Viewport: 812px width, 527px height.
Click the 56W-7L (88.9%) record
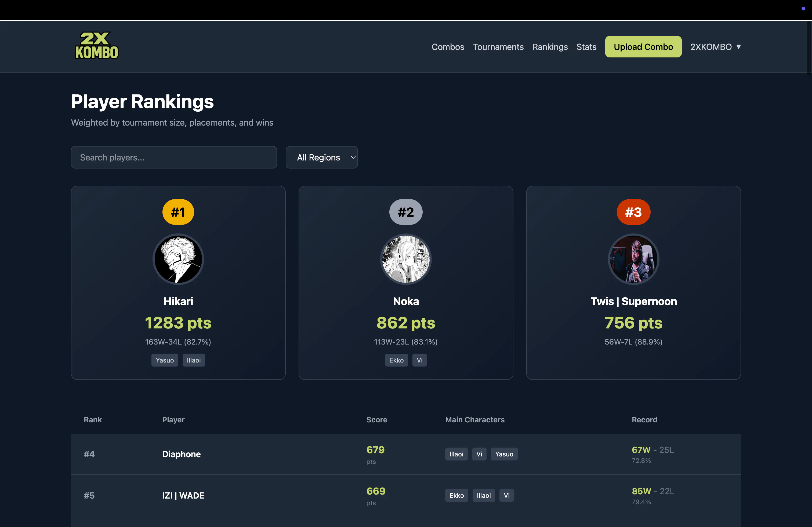coord(633,342)
